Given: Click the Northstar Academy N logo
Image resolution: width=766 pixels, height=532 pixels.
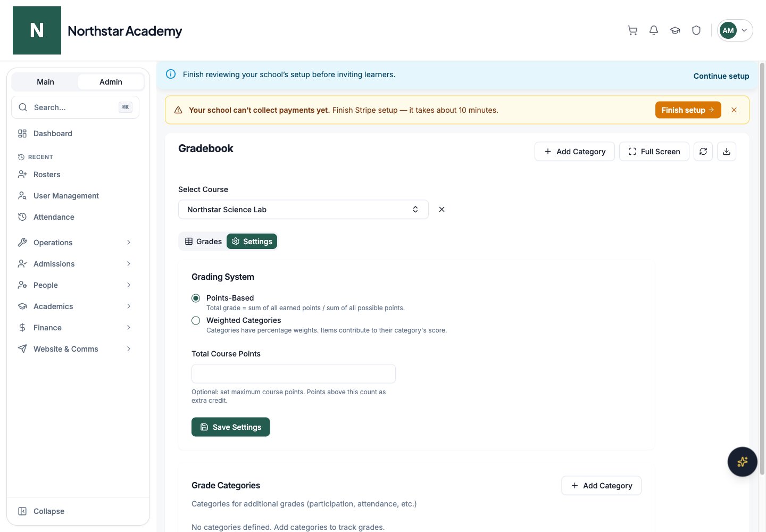Looking at the screenshot, I should (x=37, y=30).
